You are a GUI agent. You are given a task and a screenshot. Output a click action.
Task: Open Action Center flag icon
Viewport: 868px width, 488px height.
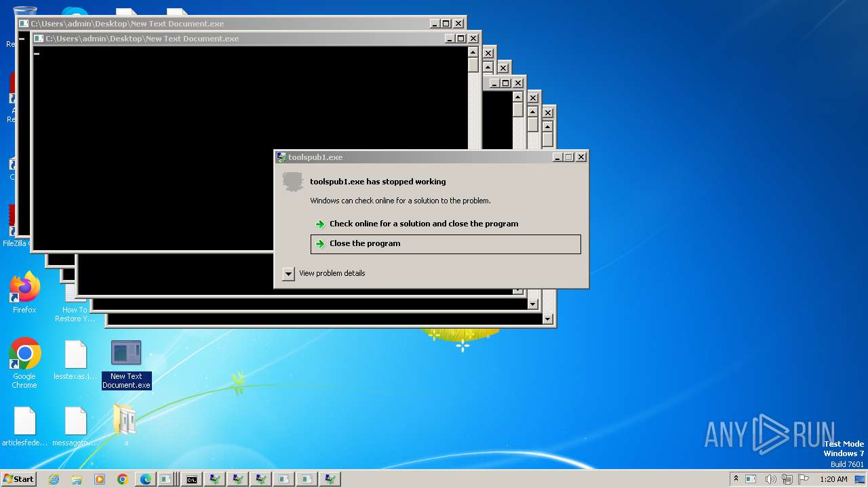pos(804,479)
